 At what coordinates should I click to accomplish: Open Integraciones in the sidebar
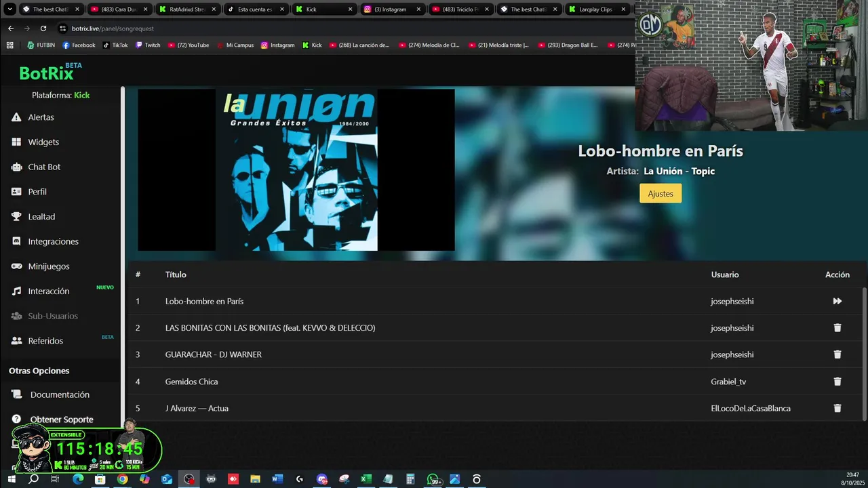tap(53, 241)
